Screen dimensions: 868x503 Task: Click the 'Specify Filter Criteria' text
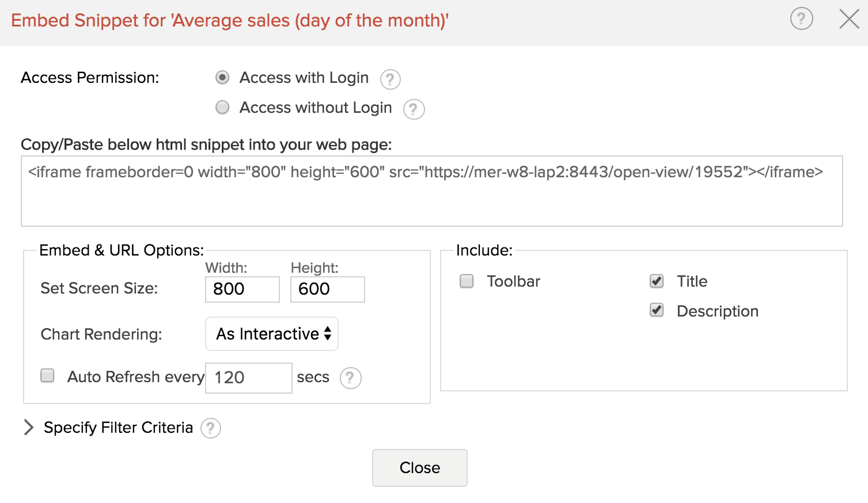click(x=118, y=428)
